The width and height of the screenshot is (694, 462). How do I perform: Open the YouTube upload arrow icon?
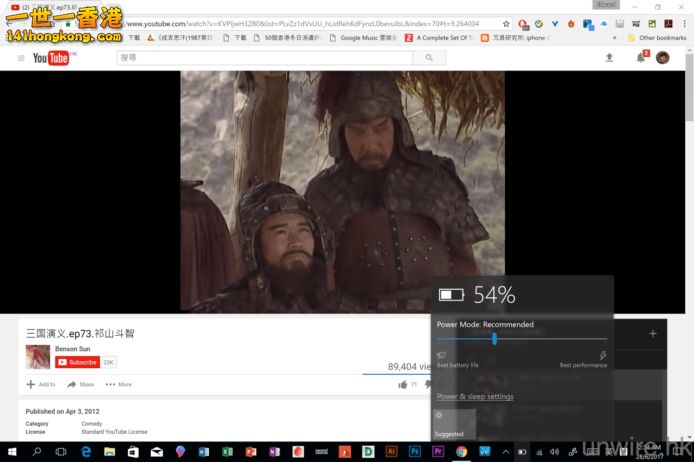pos(609,58)
